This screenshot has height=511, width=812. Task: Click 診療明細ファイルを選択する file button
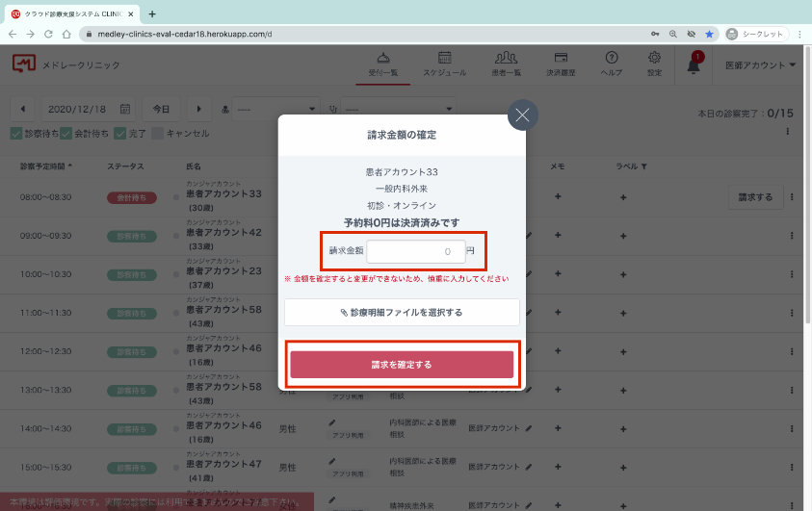point(402,312)
